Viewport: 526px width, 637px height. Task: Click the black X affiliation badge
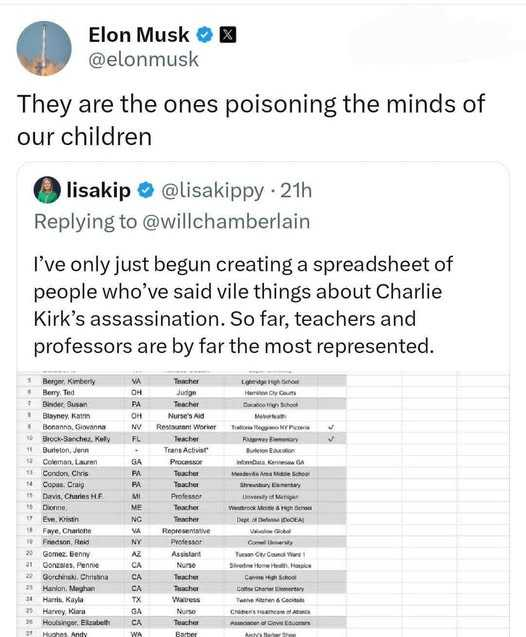pyautogui.click(x=228, y=35)
